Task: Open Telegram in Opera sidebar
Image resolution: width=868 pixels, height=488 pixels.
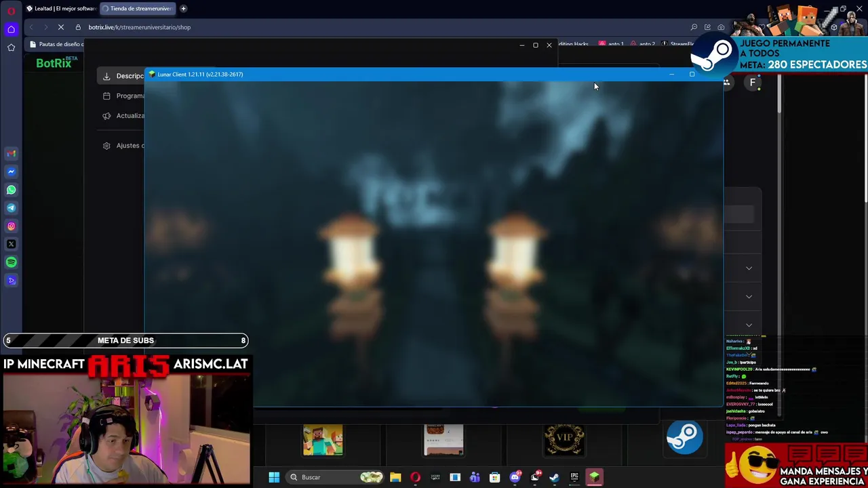Action: (x=11, y=208)
